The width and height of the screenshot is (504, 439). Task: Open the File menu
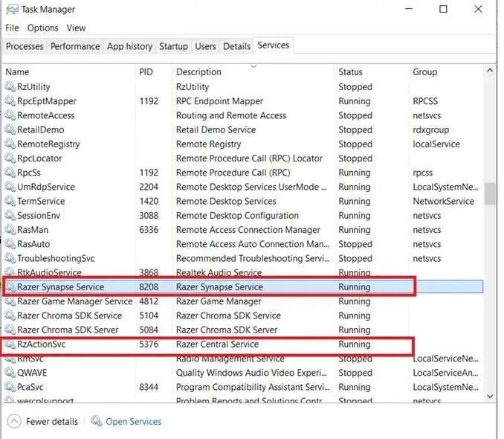click(x=12, y=28)
